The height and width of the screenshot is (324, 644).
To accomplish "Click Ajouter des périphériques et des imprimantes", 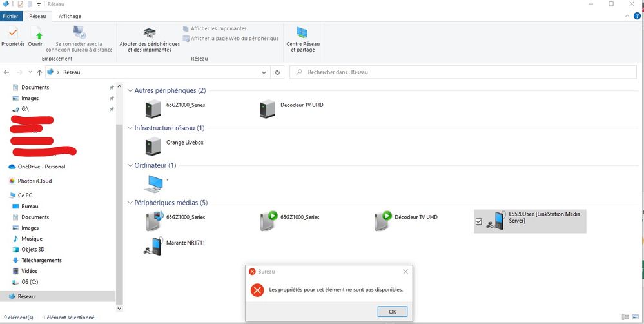I will click(x=150, y=39).
